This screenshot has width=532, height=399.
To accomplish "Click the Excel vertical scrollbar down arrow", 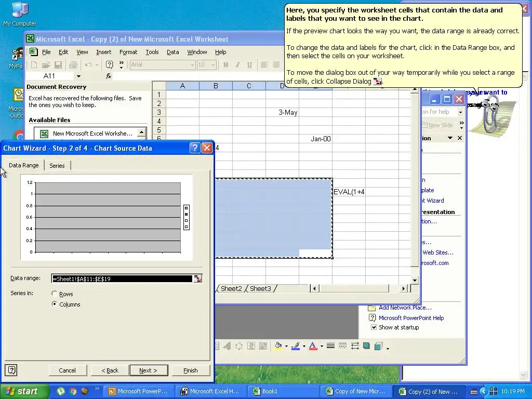I will tap(415, 280).
